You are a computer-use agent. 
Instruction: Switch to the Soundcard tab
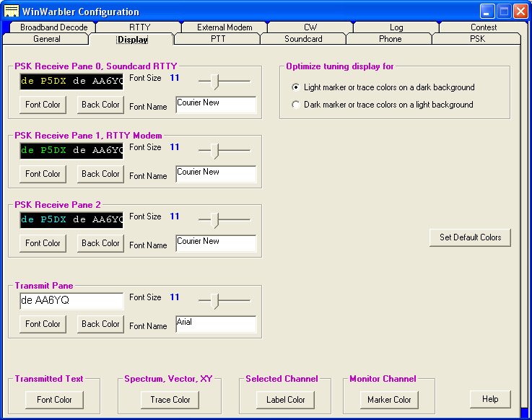303,39
